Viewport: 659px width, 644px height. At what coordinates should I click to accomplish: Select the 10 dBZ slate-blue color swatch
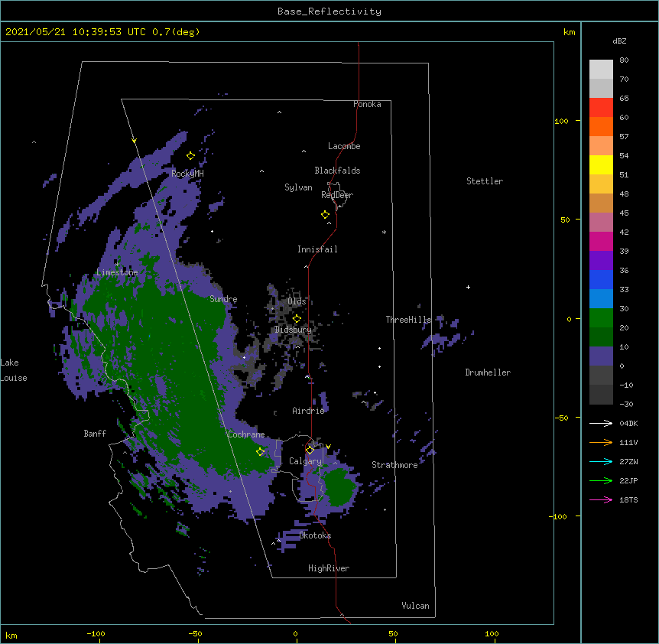(601, 356)
